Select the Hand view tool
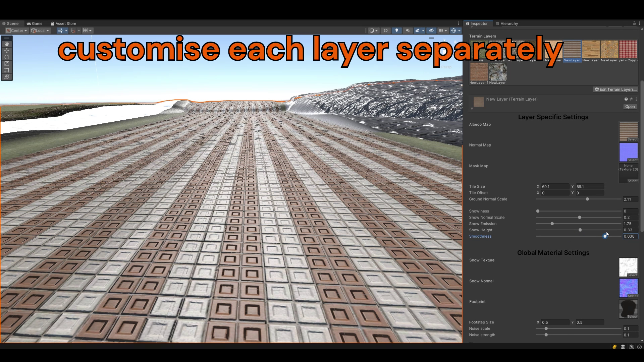 [x=7, y=44]
